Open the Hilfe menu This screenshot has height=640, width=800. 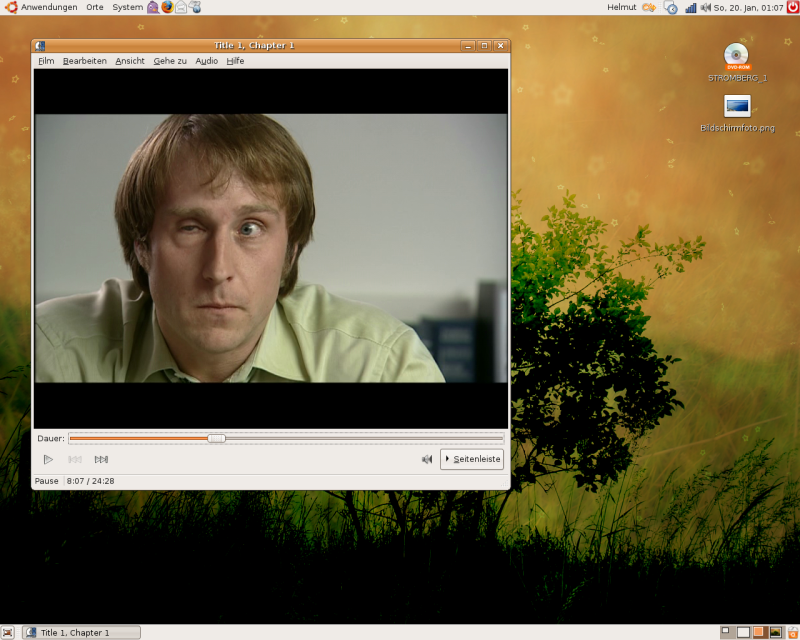[235, 61]
